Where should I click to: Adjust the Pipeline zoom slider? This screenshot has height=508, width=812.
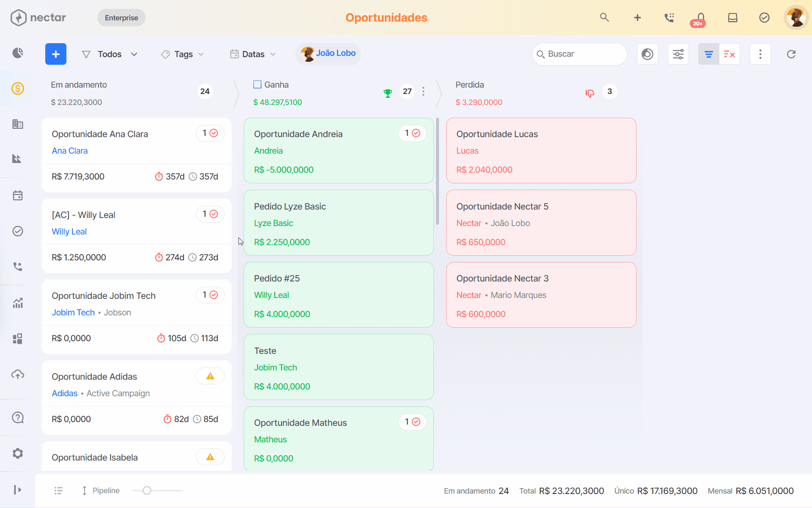point(147,491)
